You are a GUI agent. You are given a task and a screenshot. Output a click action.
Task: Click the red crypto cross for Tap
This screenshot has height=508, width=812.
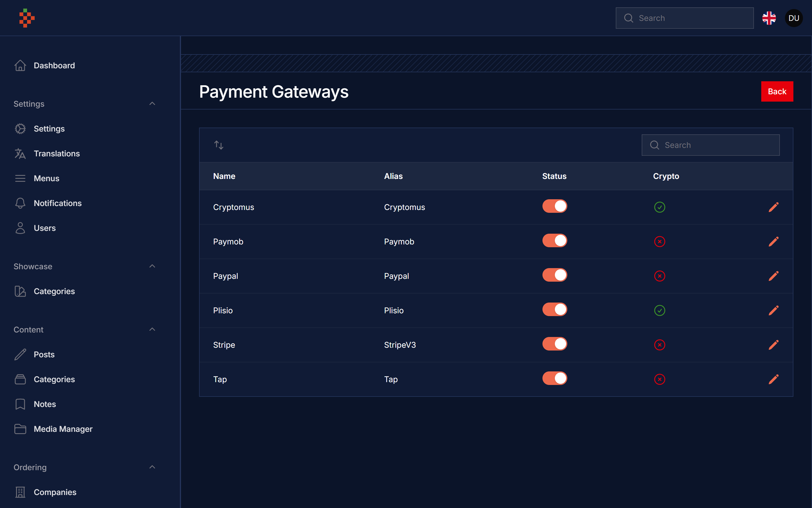click(x=659, y=379)
